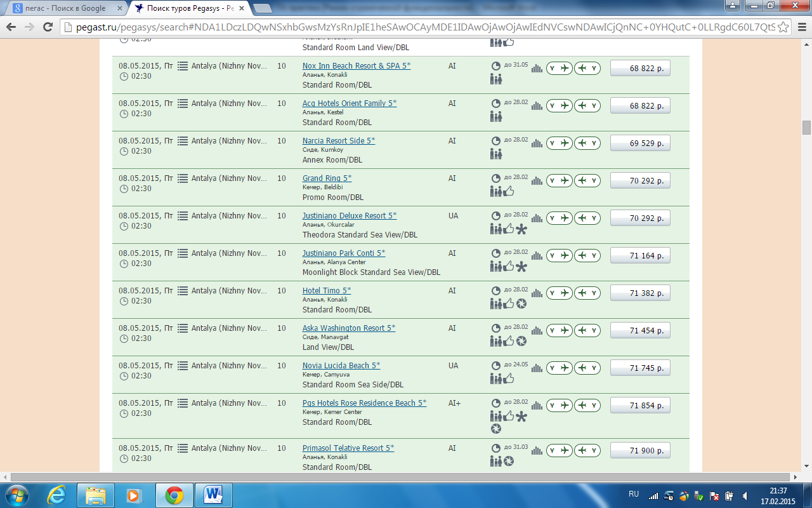Open Grand Ring 5* hotel link
This screenshot has width=812, height=508.
(x=327, y=178)
